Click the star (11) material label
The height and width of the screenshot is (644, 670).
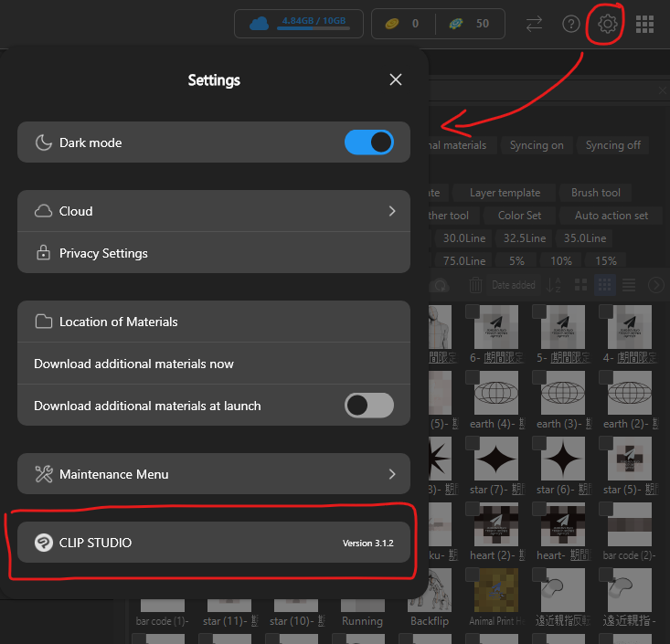point(230,621)
